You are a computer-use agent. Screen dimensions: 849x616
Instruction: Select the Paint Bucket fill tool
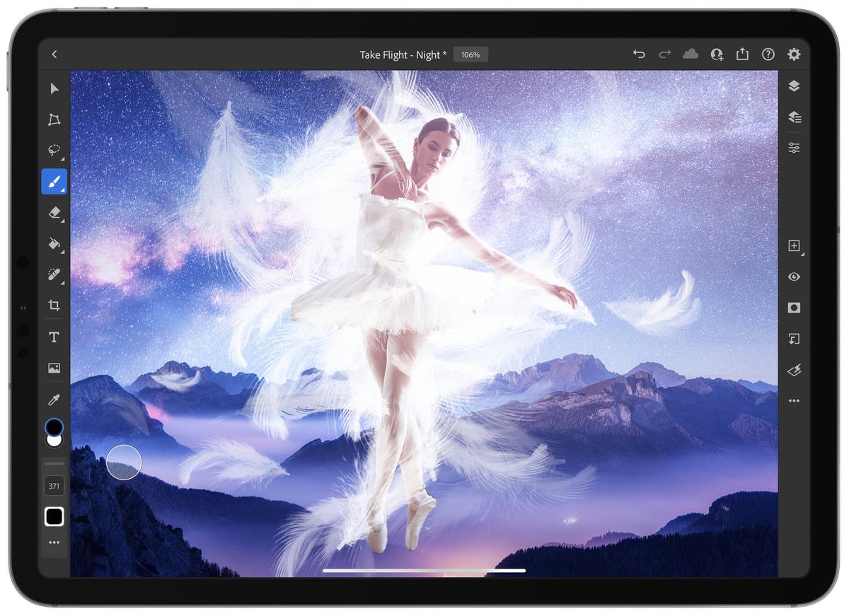[54, 244]
